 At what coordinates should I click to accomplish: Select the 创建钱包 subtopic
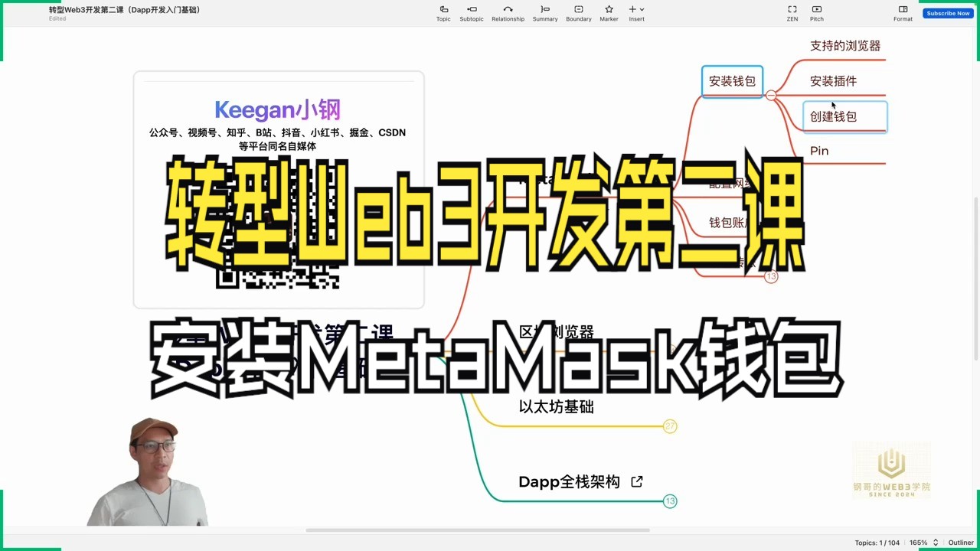coord(845,117)
